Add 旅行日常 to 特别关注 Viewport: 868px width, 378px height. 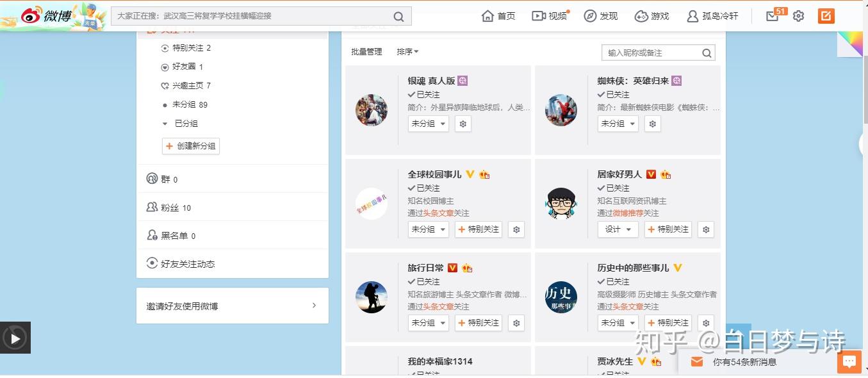pyautogui.click(x=479, y=323)
